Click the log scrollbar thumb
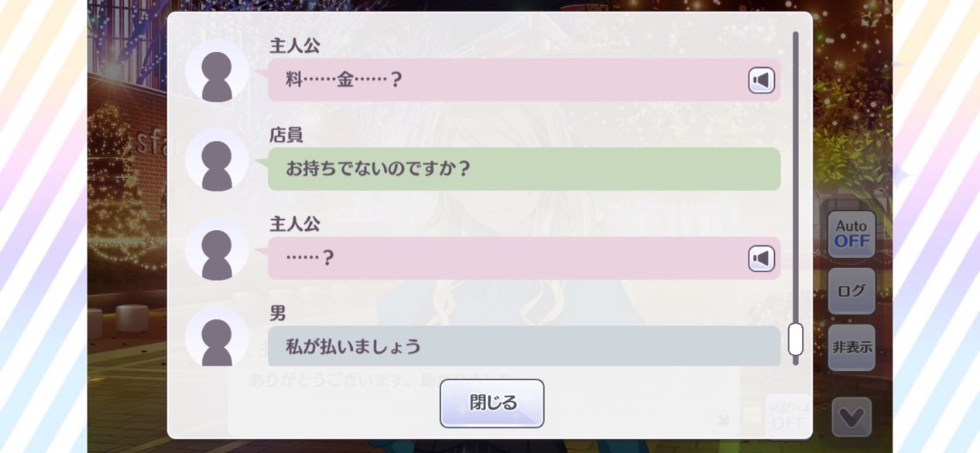Screen dimensions: 980x453 [x=795, y=339]
